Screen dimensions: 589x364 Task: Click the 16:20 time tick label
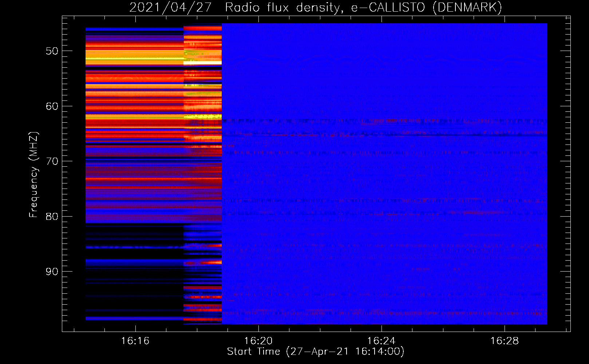(258, 341)
